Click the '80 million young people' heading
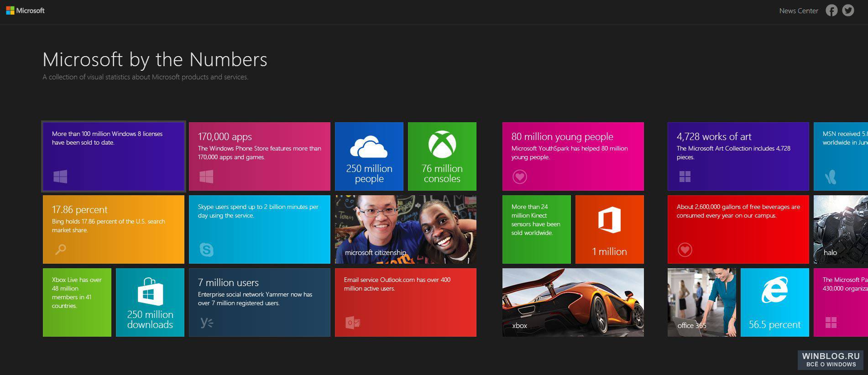The image size is (868, 375). [562, 136]
